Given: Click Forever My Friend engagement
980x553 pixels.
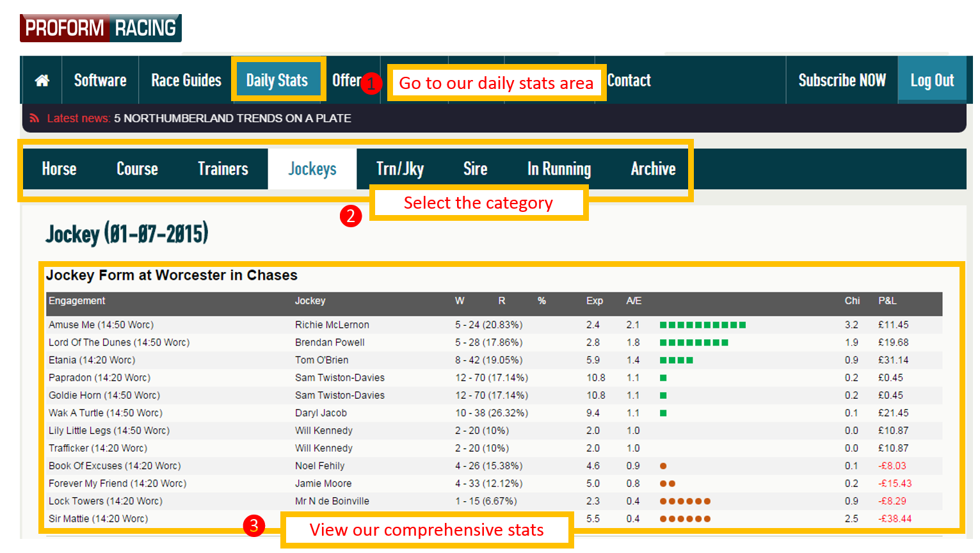Looking at the screenshot, I should pyautogui.click(x=117, y=483).
